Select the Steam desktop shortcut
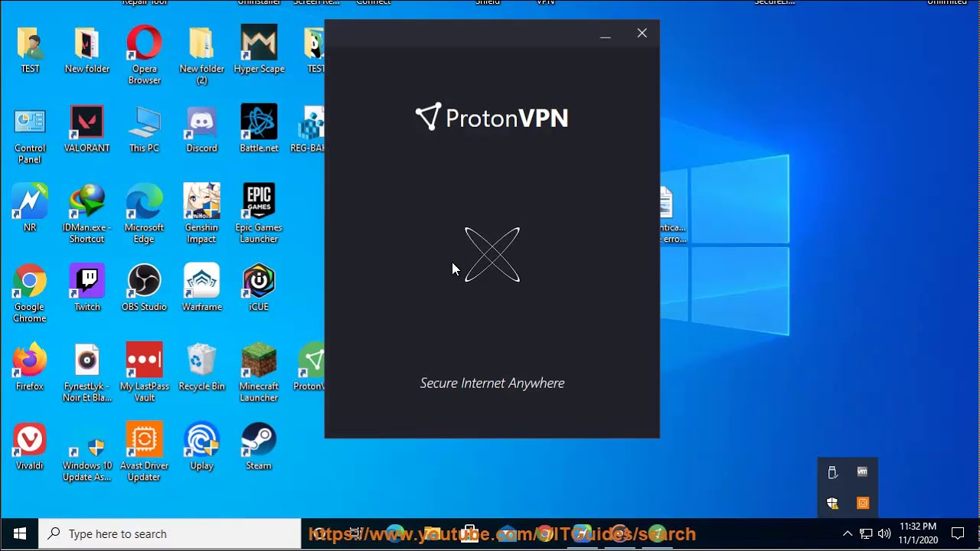980x551 pixels. tap(259, 446)
